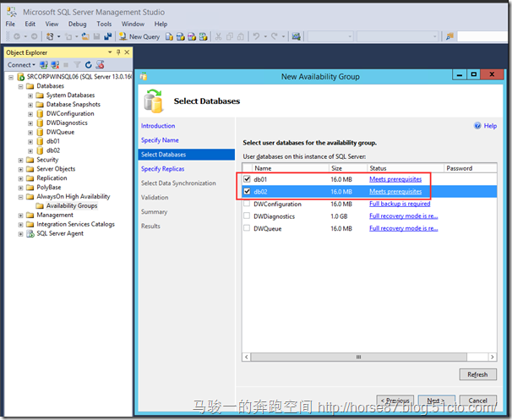The height and width of the screenshot is (420, 512).
Task: Open the Debug menu
Action: click(x=78, y=24)
